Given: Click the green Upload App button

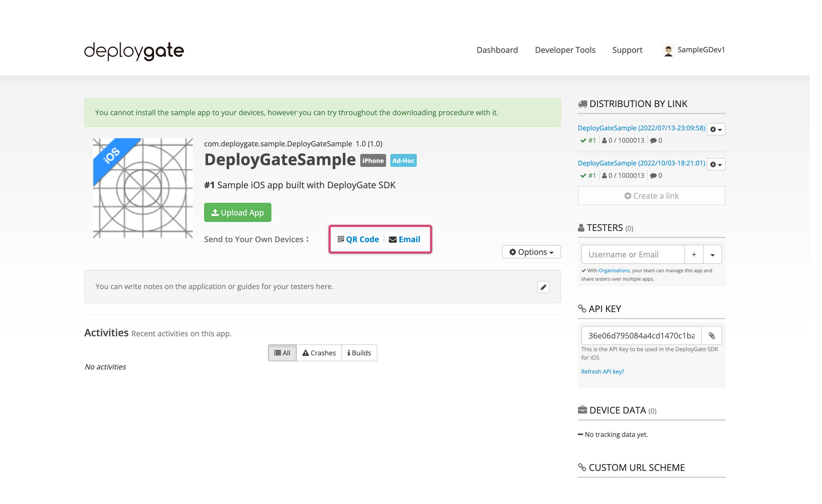Looking at the screenshot, I should coord(238,212).
